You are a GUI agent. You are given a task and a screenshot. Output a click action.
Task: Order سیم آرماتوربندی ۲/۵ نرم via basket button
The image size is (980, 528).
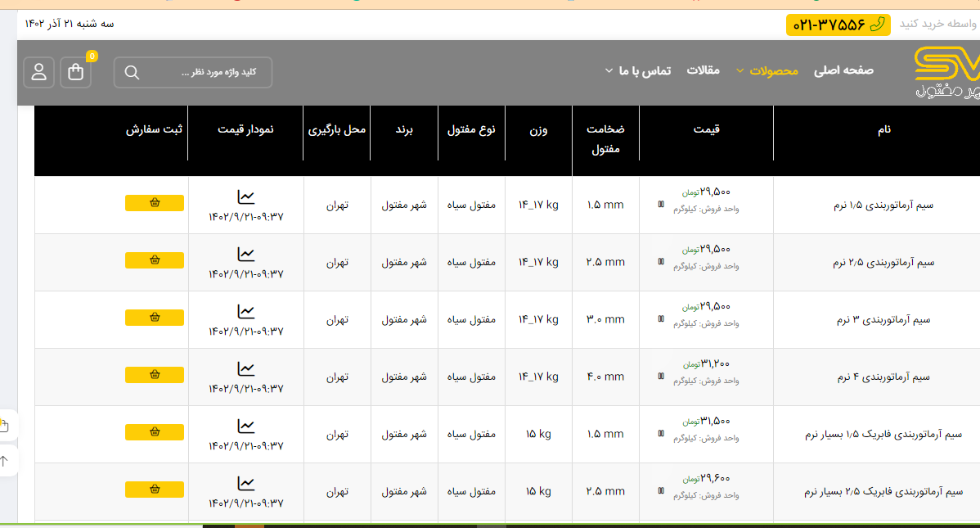pos(155,260)
